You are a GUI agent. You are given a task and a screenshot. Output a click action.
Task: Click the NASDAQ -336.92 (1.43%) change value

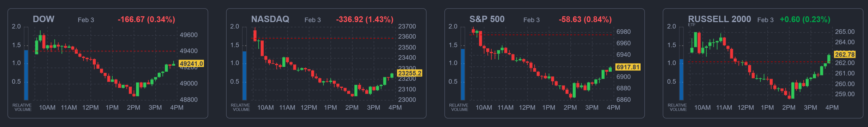(x=365, y=19)
